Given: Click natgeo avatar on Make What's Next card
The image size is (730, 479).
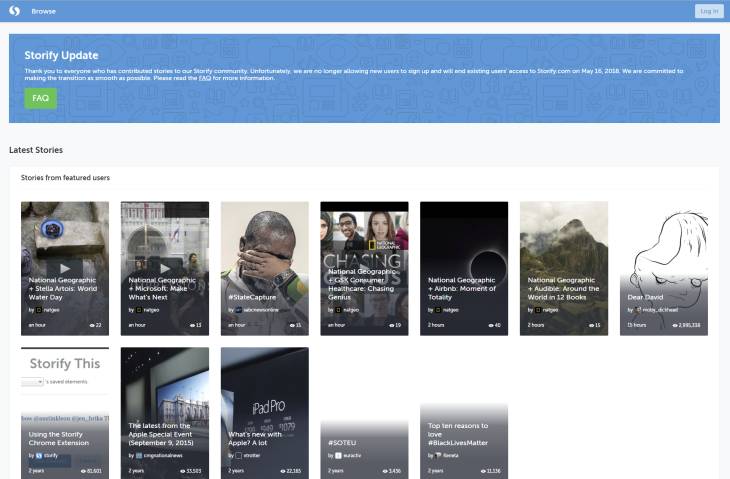Looking at the screenshot, I should click(139, 310).
